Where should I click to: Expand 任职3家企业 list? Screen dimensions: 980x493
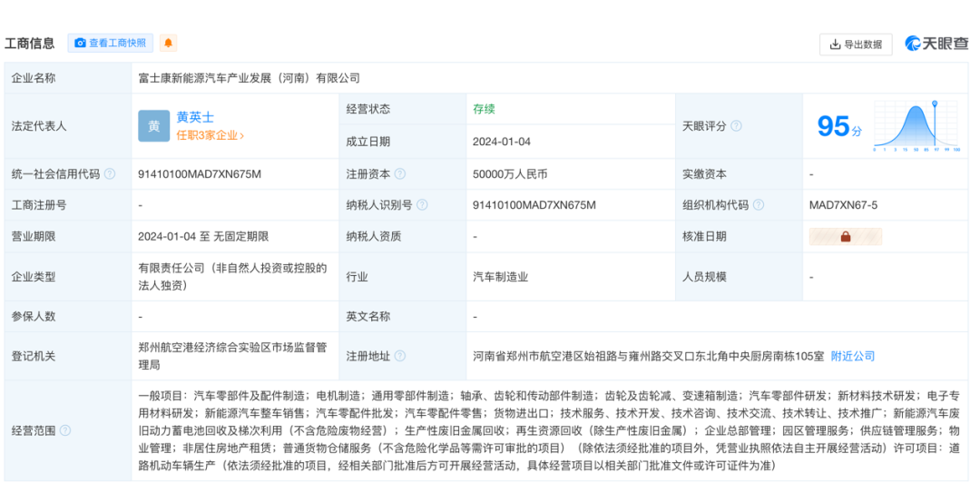pos(210,135)
